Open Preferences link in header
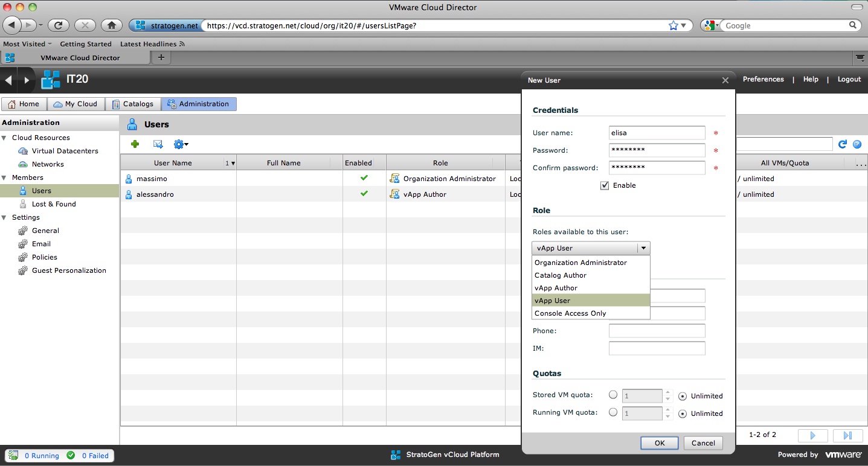 (x=763, y=79)
